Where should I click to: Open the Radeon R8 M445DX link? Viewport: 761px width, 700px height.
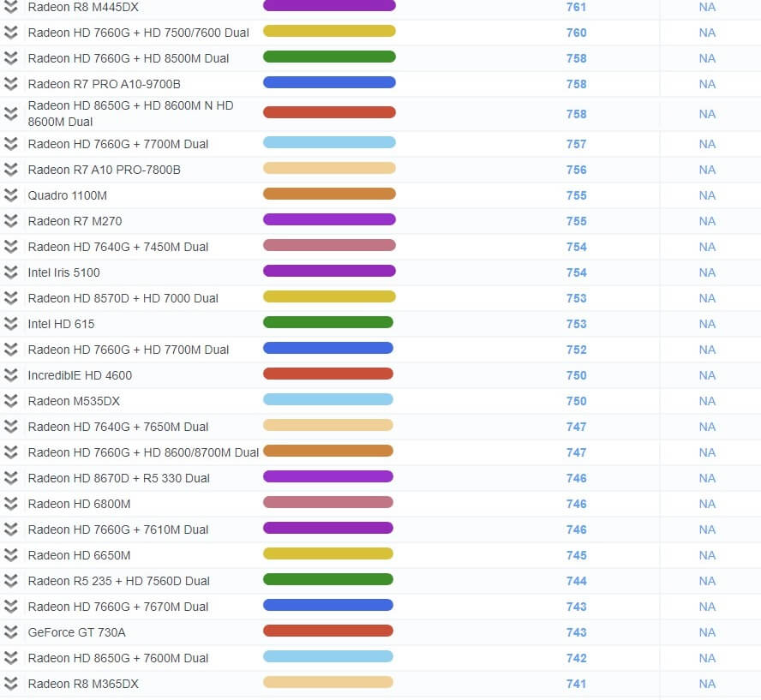point(83,7)
